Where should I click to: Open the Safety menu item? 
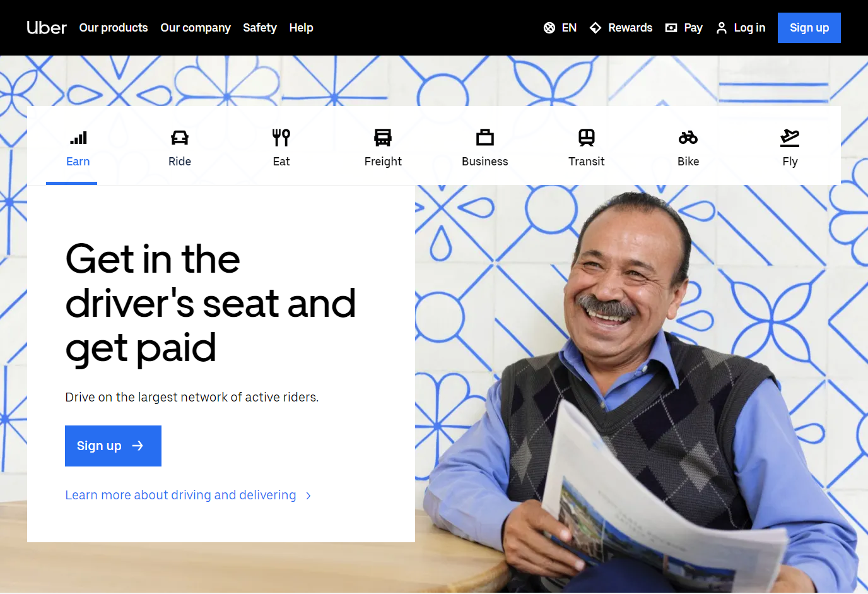(x=260, y=28)
